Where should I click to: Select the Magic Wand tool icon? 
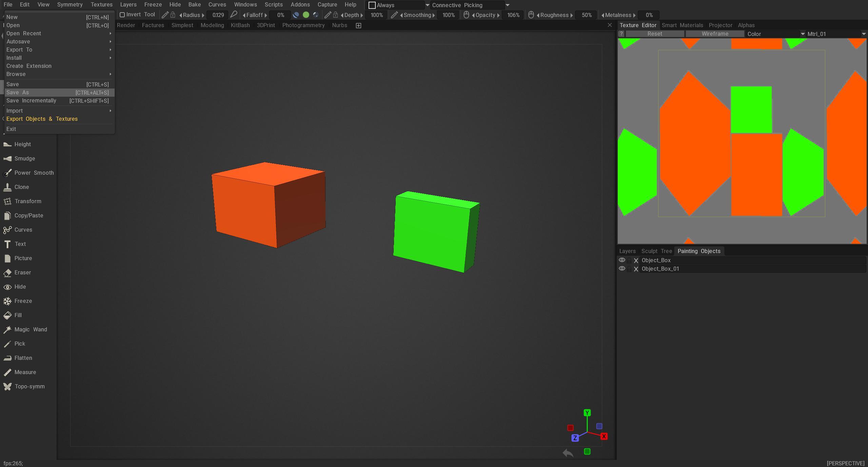[7, 330]
